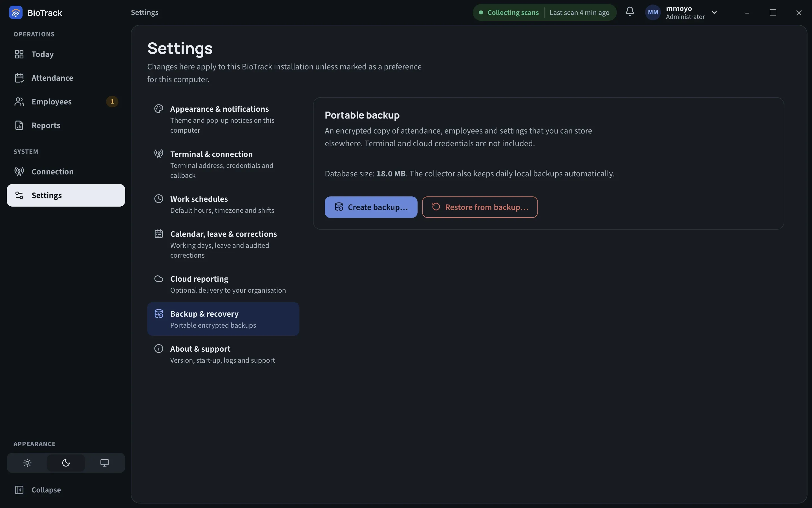
Task: Click the Employees people icon
Action: [19, 102]
